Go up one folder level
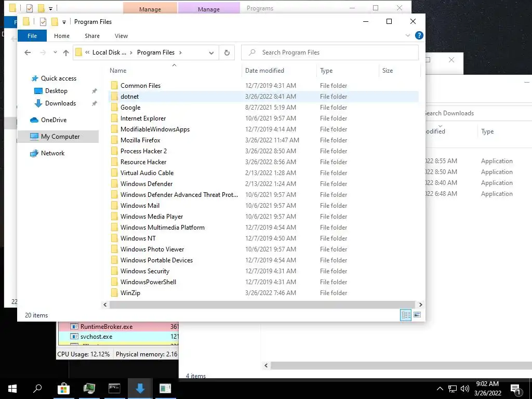532x399 pixels. (66, 52)
